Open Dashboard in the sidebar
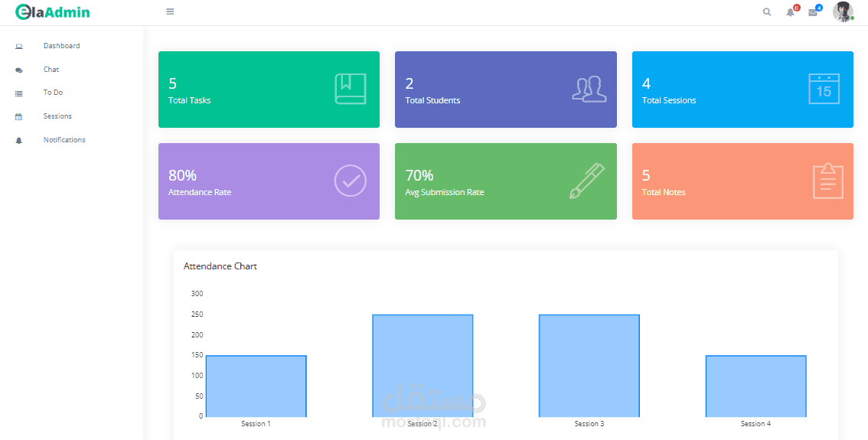The height and width of the screenshot is (440, 868). pyautogui.click(x=61, y=46)
